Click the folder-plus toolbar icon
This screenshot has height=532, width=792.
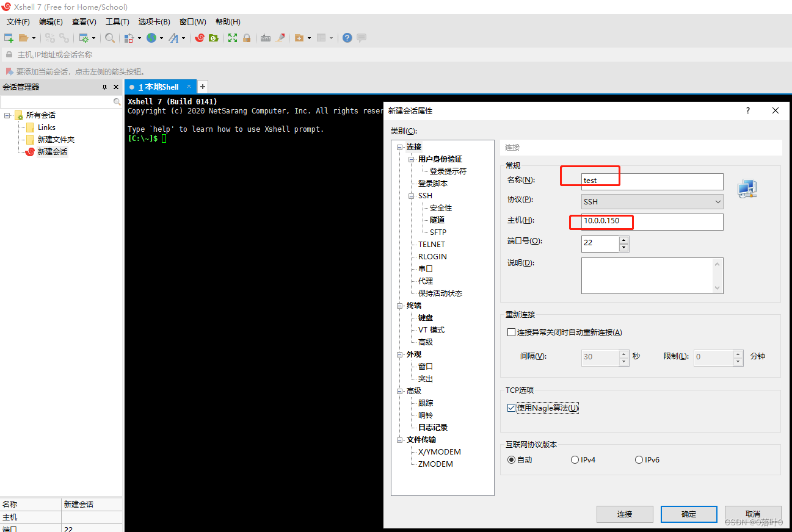(x=299, y=38)
